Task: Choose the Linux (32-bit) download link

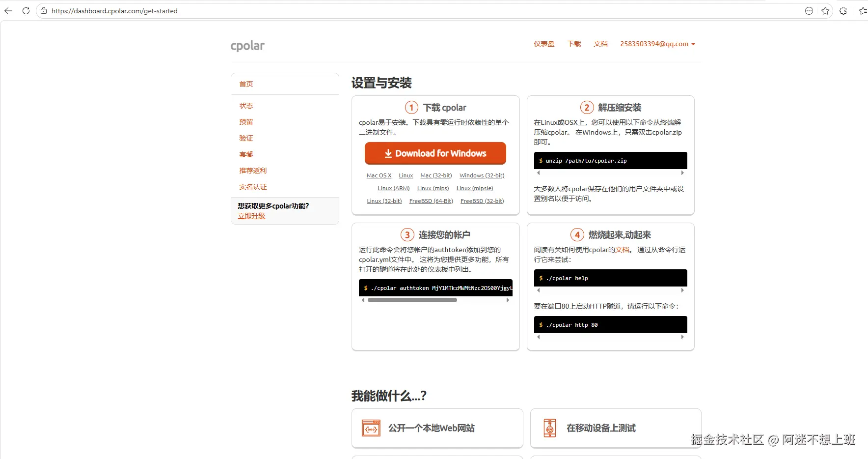Action: coord(384,201)
